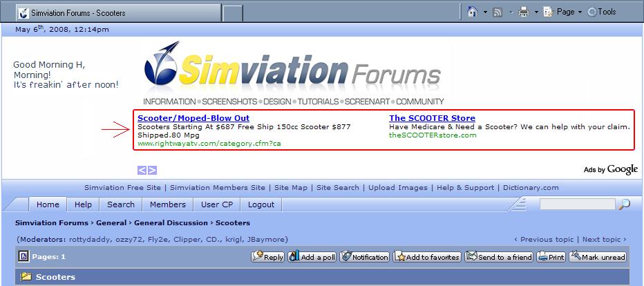Click the Add a poll button
Viewport: 644px width, 286px height.
312,257
